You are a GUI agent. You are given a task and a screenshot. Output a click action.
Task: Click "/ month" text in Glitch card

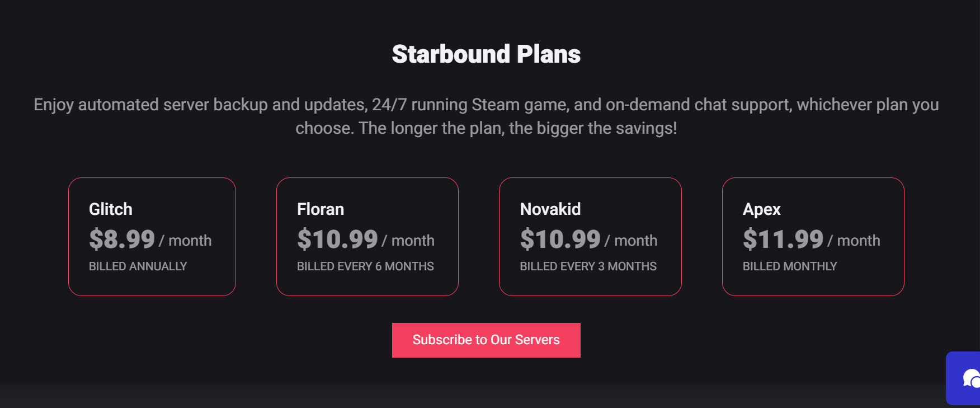point(186,241)
